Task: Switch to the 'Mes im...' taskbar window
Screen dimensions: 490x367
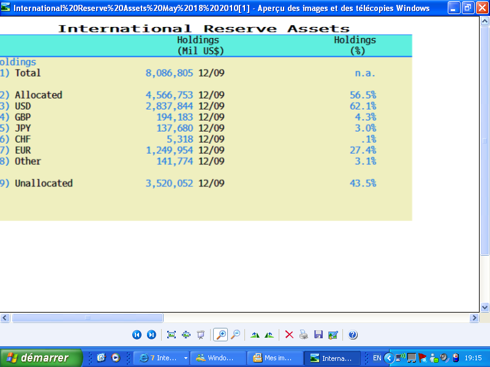Action: (274, 358)
